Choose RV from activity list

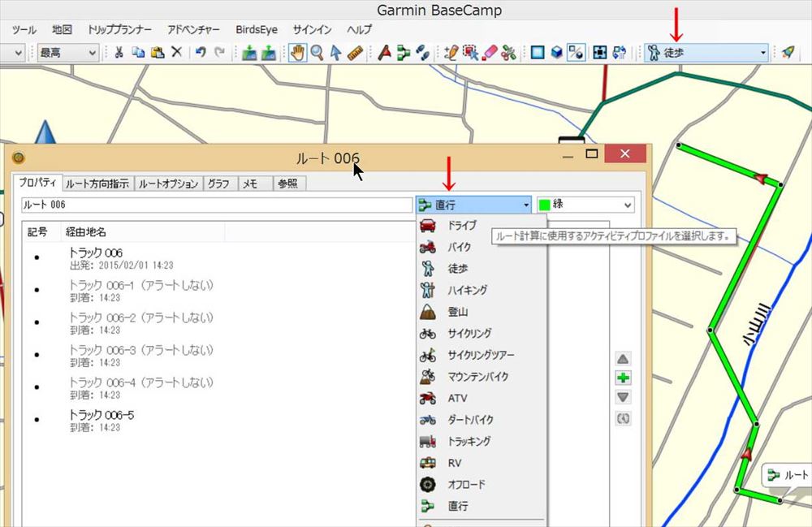coord(481,463)
